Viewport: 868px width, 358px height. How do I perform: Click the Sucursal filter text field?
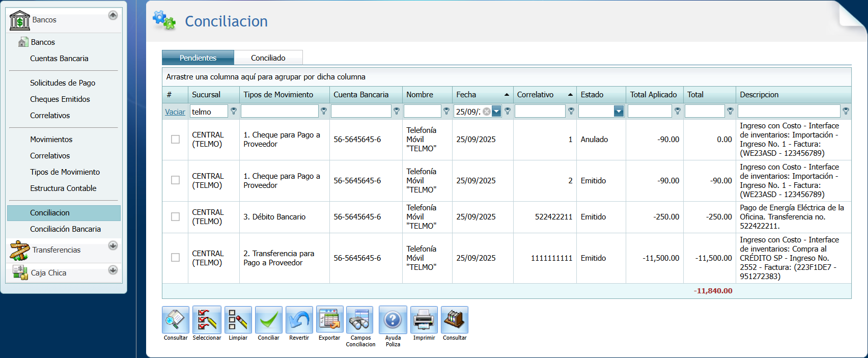click(x=209, y=112)
